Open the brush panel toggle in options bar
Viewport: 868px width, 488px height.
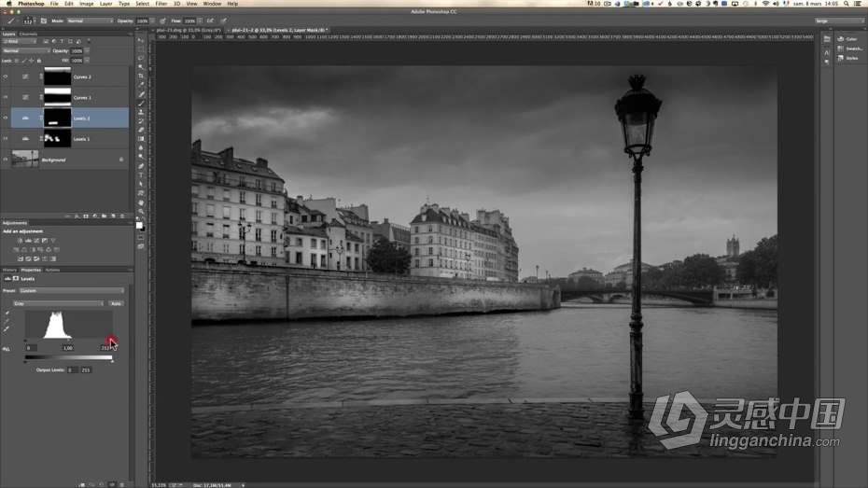point(44,21)
